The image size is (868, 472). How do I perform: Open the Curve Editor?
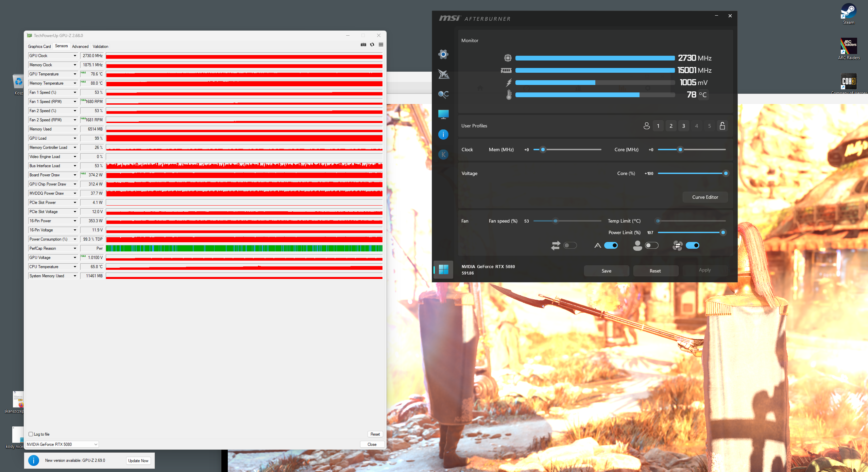pos(705,197)
